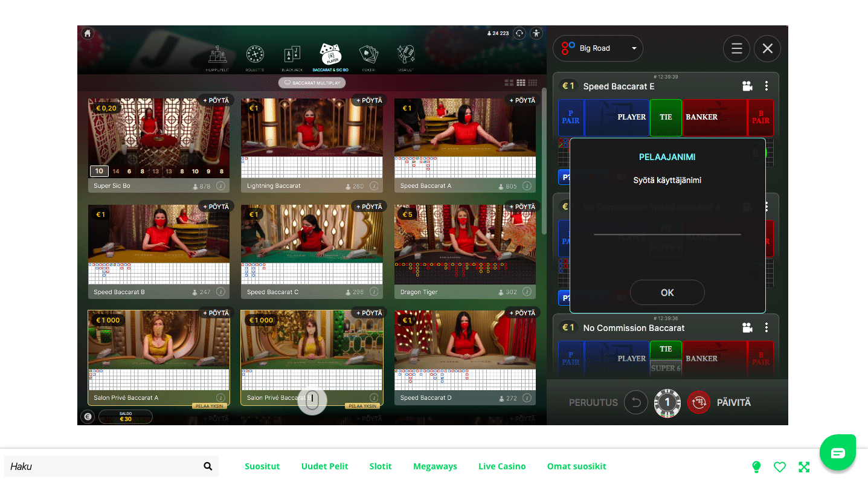Switch to the largest-tile grid view
868x482 pixels.
click(509, 83)
